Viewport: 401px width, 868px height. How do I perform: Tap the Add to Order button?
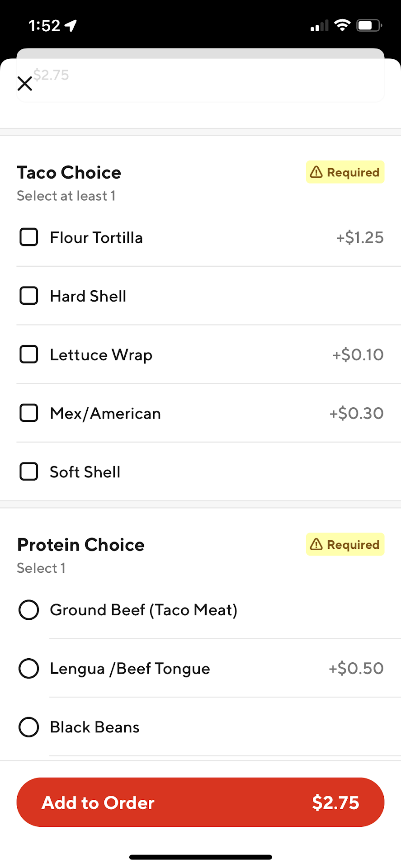point(200,802)
